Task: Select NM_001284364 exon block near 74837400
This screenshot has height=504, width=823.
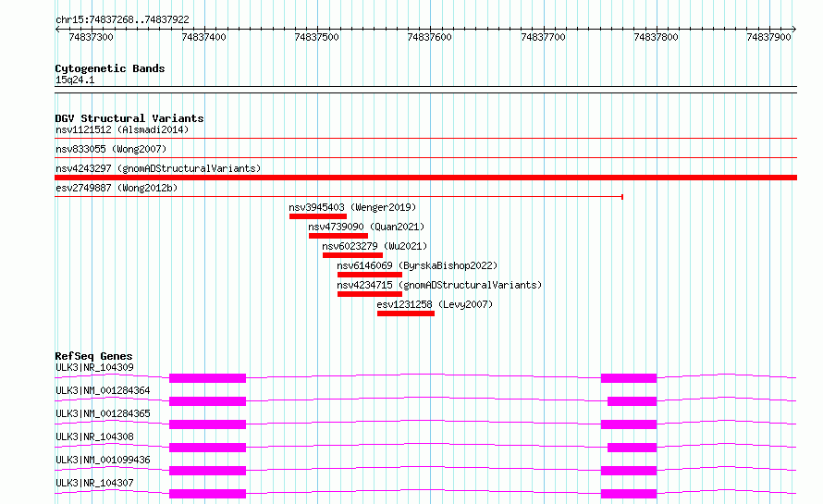Action: [x=207, y=401]
